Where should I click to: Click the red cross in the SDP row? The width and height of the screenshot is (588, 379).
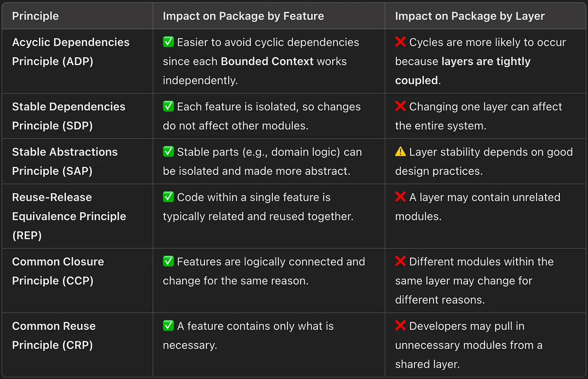pyautogui.click(x=400, y=106)
